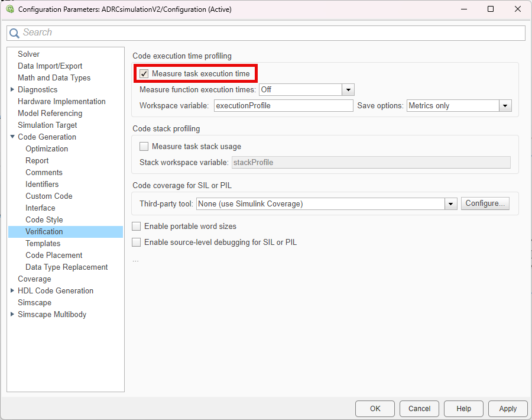Toggle source-level debugging for SIL or PIL
The width and height of the screenshot is (532, 420).
(137, 243)
